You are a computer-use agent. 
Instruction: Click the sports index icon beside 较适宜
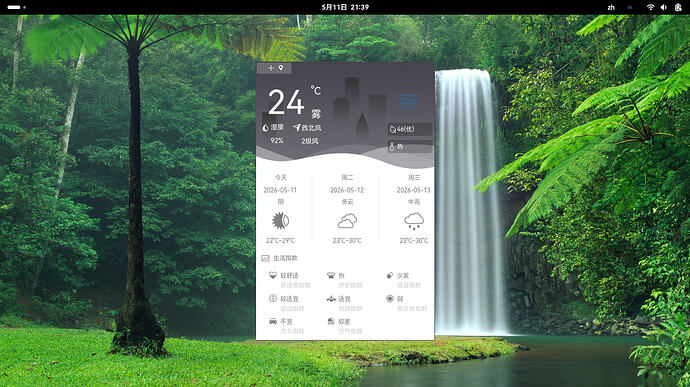point(273,299)
